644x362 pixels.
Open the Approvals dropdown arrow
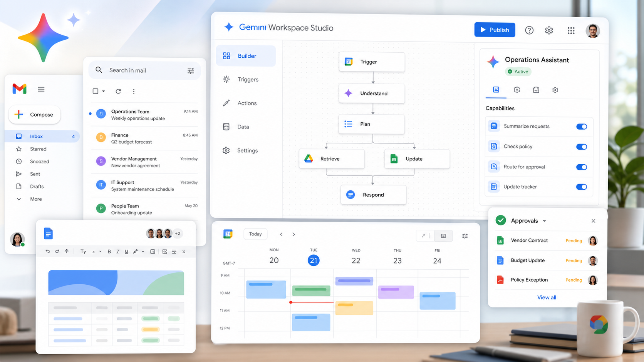pos(544,221)
